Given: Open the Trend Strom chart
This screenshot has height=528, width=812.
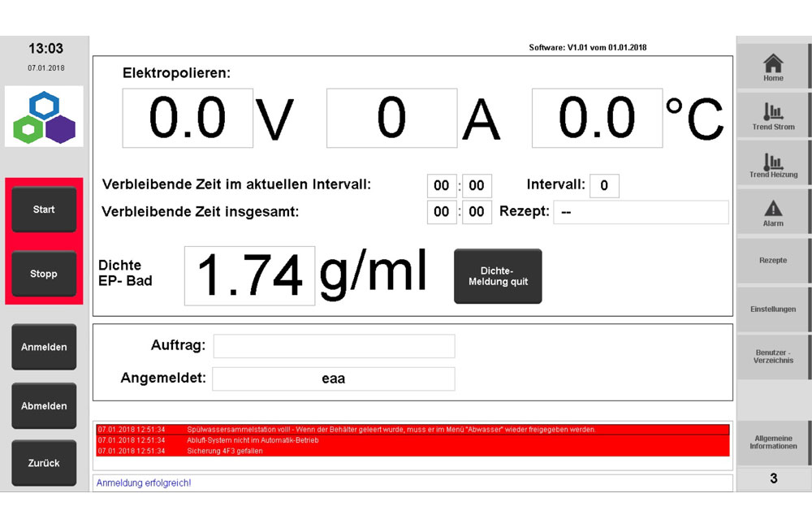Looking at the screenshot, I should (773, 115).
